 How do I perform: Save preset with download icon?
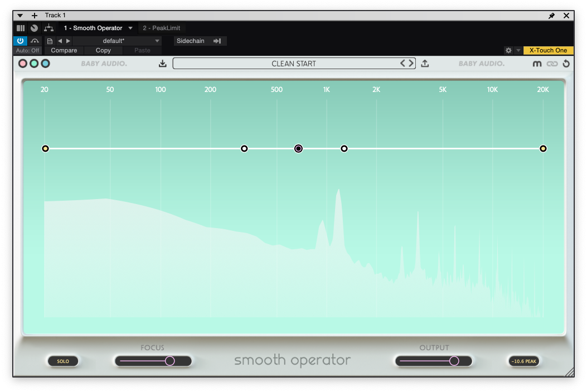point(162,64)
